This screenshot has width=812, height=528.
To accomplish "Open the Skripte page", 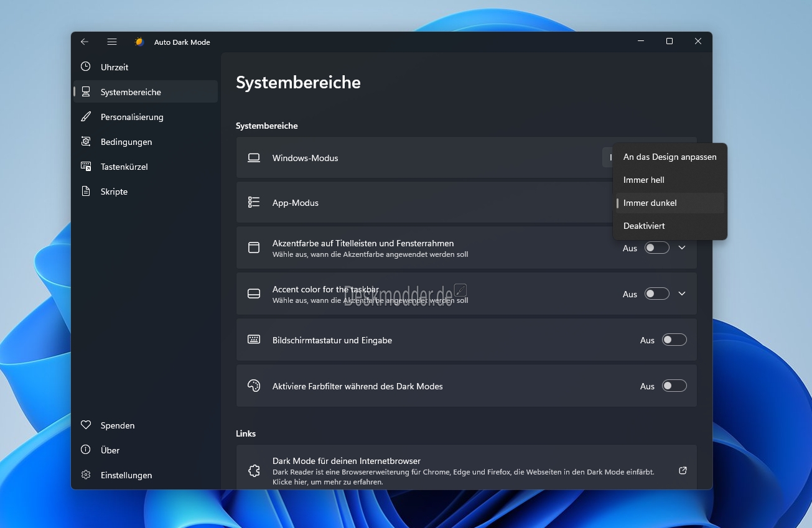I will 146,191.
